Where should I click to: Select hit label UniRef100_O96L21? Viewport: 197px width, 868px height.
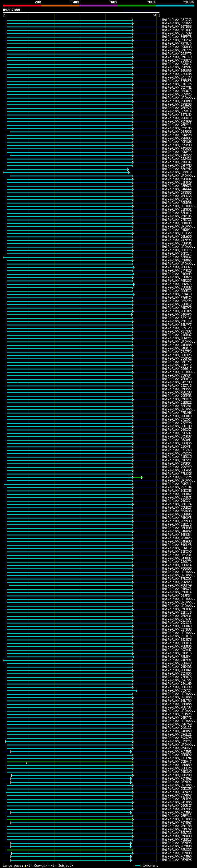coord(176,735)
